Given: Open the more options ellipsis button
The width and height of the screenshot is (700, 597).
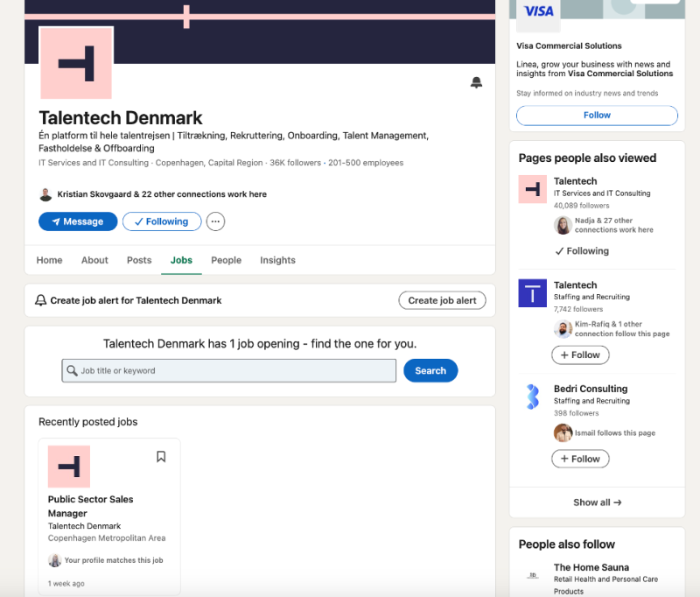Looking at the screenshot, I should click(x=215, y=221).
